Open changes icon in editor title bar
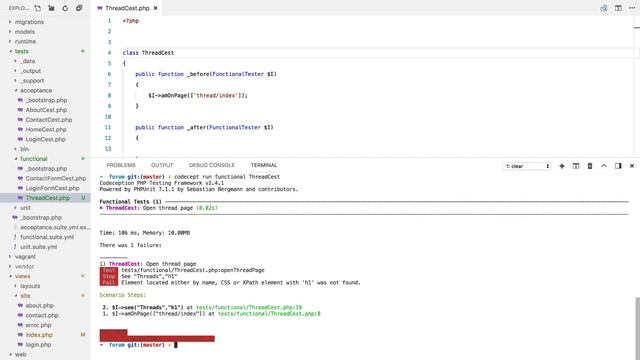 pyautogui.click(x=604, y=8)
